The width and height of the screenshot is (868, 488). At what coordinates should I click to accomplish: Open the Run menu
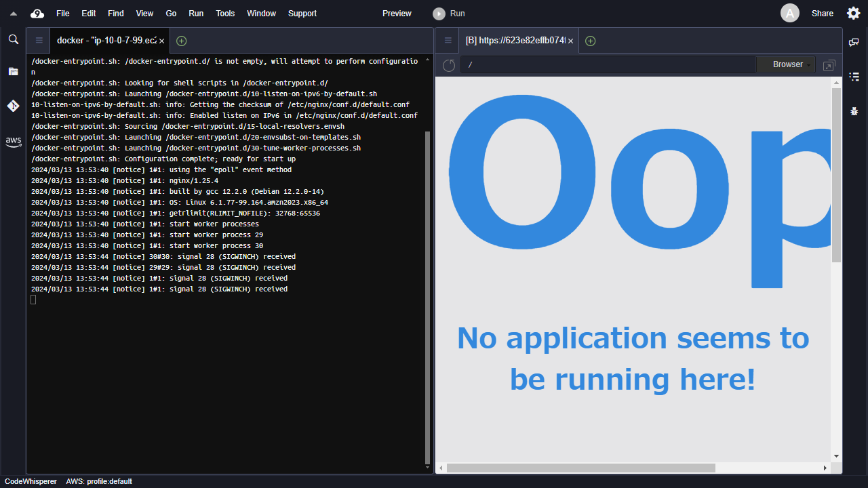[196, 14]
